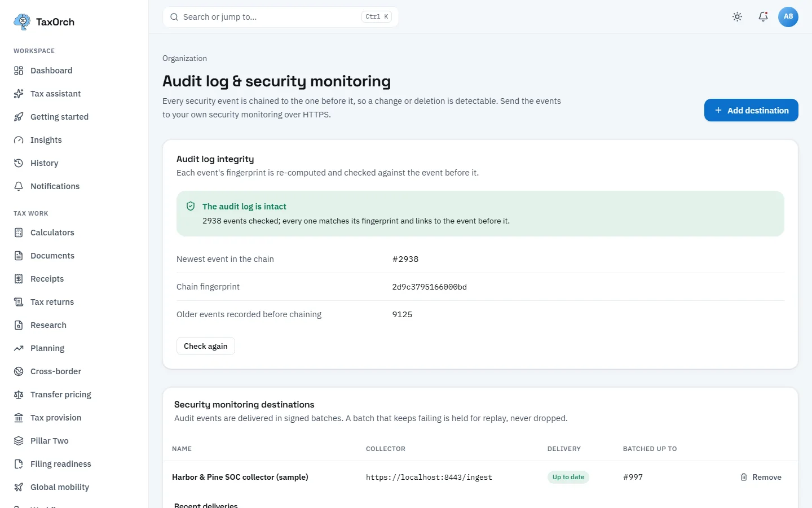This screenshot has width=812, height=508.
Task: Click the batched up to value #997
Action: (633, 477)
